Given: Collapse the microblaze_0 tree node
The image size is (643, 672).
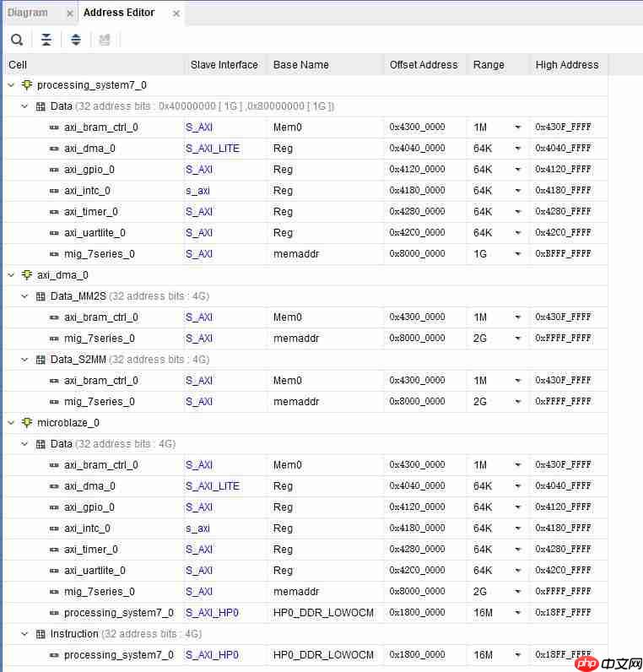Looking at the screenshot, I should [11, 423].
